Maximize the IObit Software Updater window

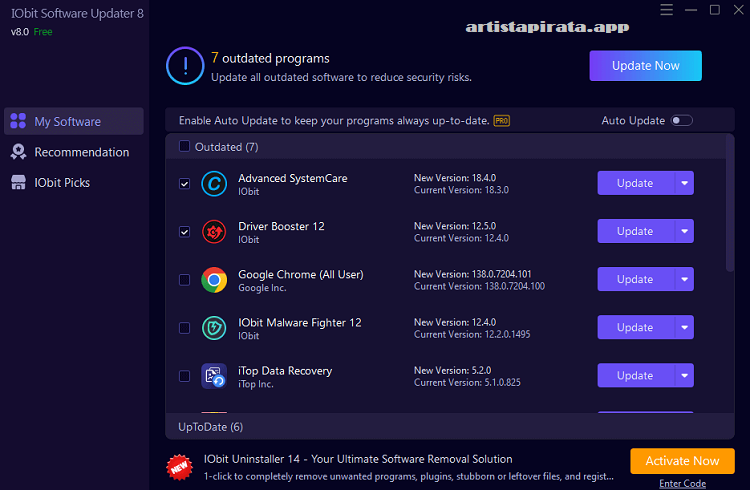pyautogui.click(x=715, y=10)
